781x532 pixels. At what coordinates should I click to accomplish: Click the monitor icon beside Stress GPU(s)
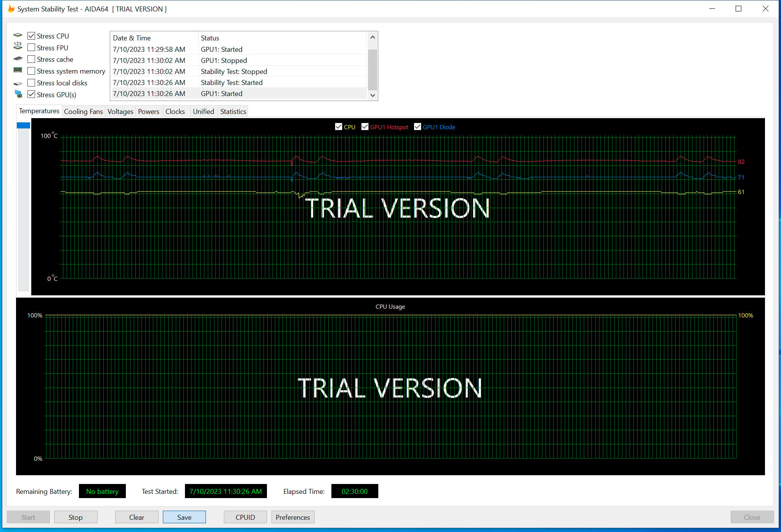[x=18, y=94]
